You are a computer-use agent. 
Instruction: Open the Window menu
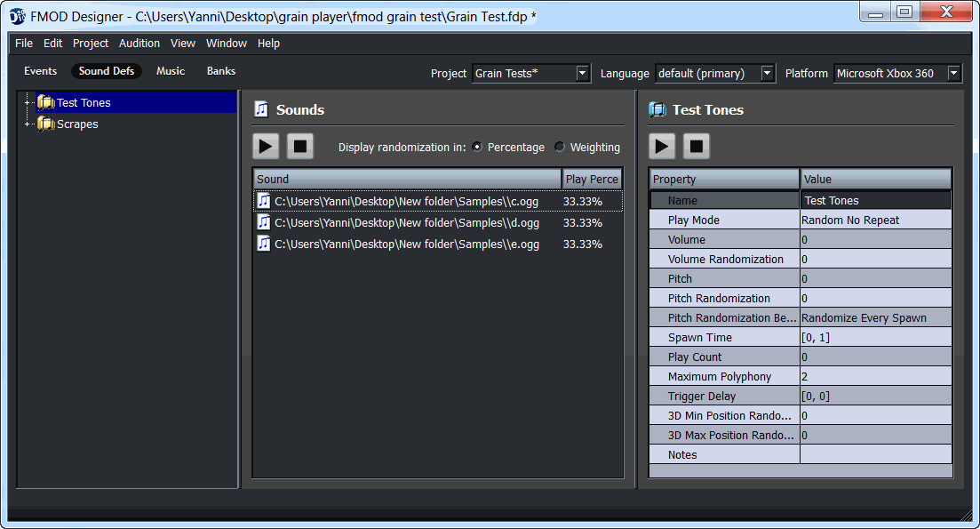click(227, 44)
